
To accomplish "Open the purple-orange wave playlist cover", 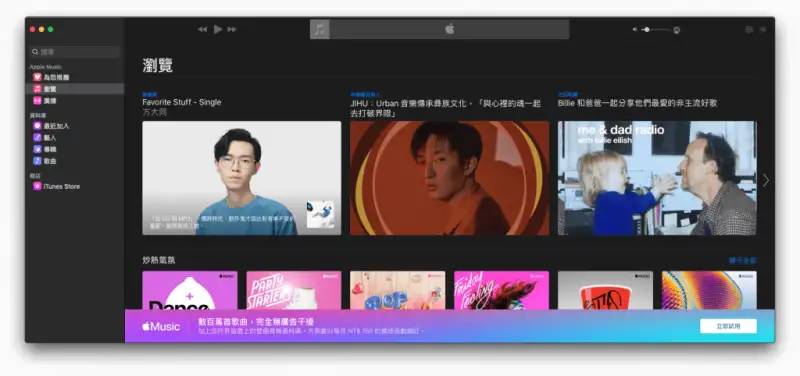I will 709,290.
